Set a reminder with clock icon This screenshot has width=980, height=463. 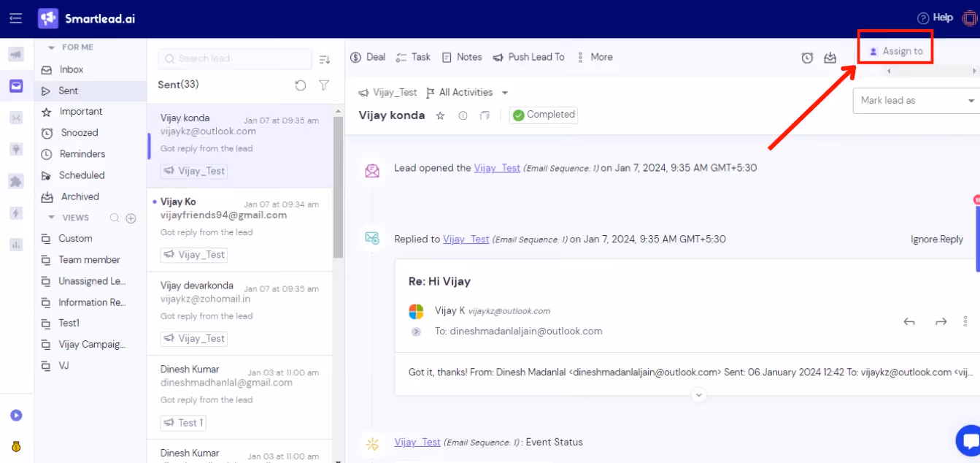(807, 58)
